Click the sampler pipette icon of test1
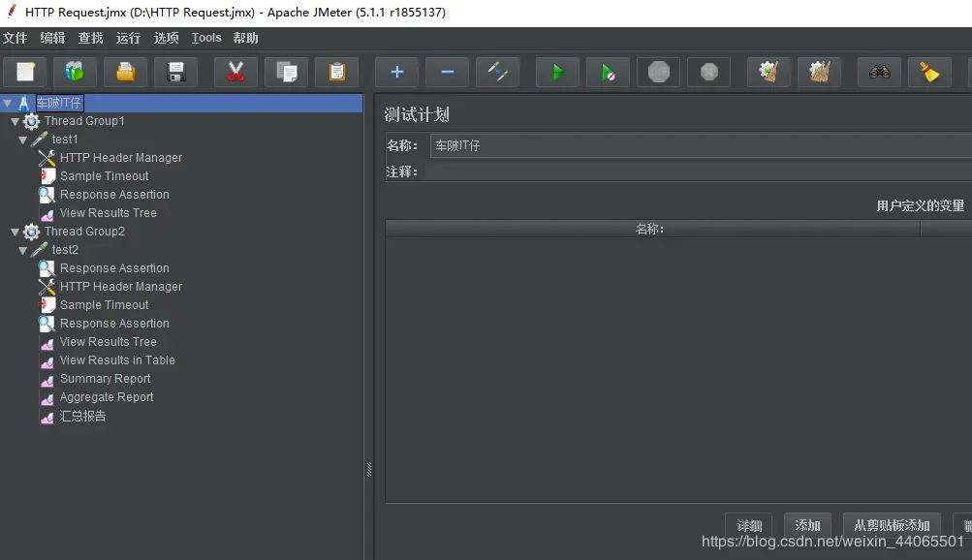 [39, 140]
